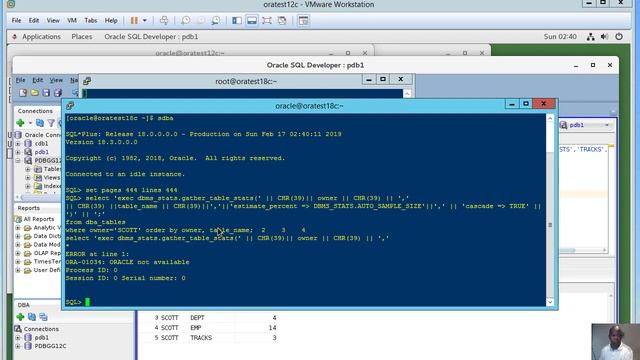Screen dimensions: 640x360
Task: Expand the User Defined reports folder
Action: 18,270
